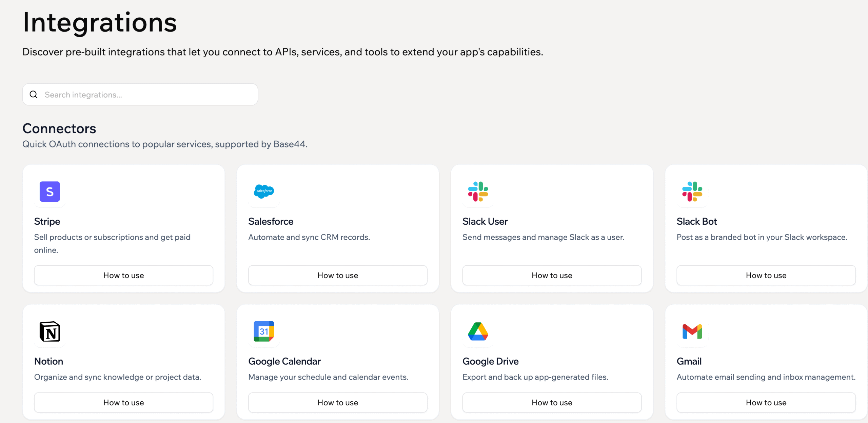Screen dimensions: 868x423
Task: Open How to use for Salesforce
Action: [338, 275]
